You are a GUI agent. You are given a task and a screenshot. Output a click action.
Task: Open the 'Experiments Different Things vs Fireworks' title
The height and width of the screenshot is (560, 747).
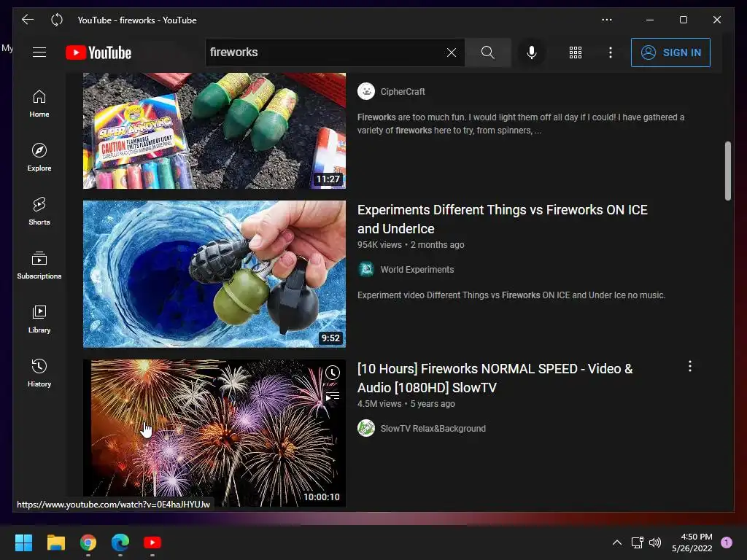coord(502,219)
